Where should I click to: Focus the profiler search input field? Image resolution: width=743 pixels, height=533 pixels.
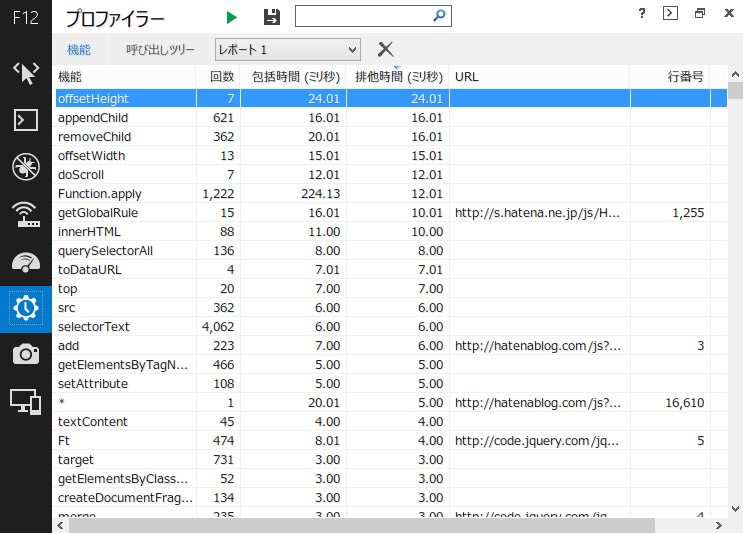tap(373, 16)
